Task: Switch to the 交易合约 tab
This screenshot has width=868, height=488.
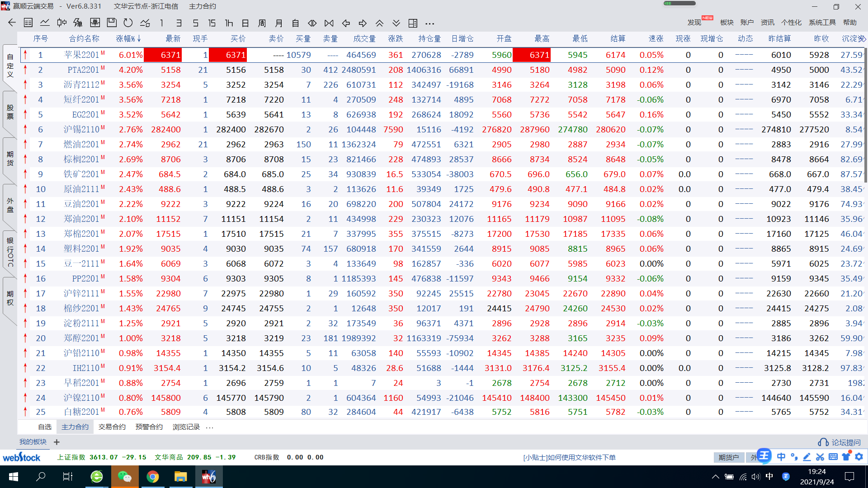Action: (x=112, y=427)
